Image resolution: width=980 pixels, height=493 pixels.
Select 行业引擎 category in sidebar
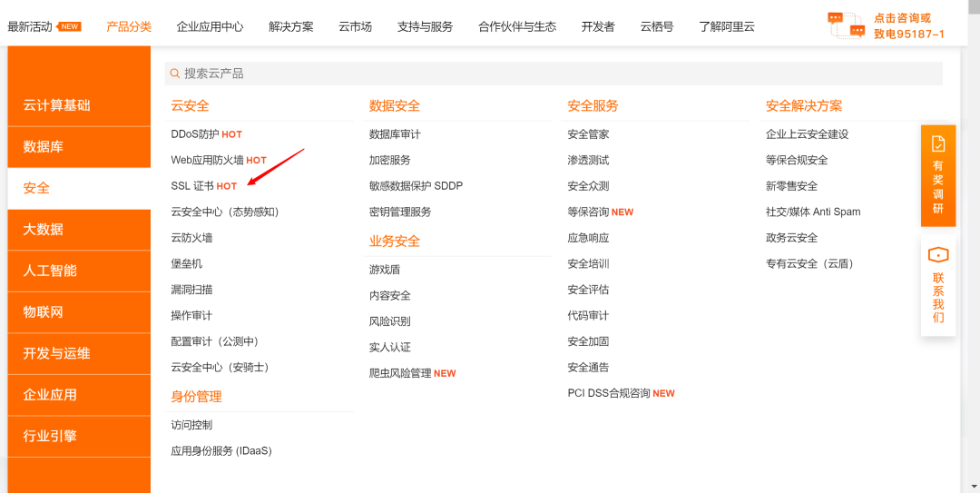(x=79, y=436)
